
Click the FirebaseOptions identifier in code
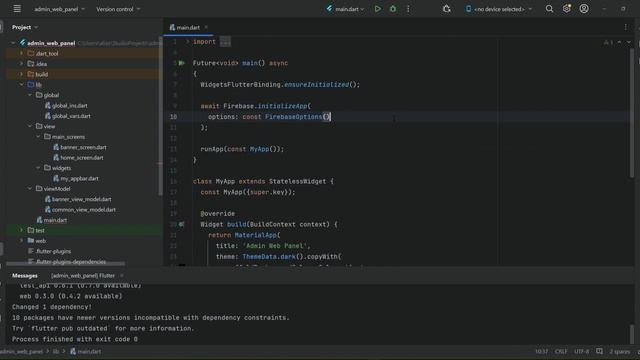[293, 117]
